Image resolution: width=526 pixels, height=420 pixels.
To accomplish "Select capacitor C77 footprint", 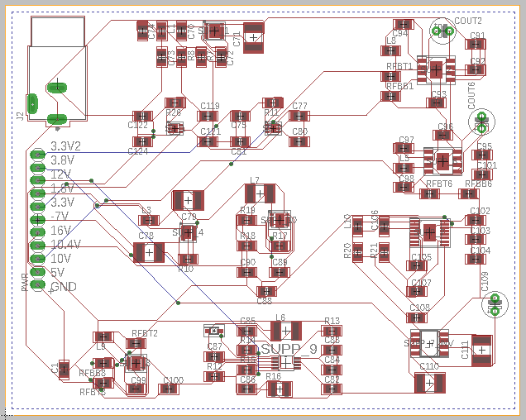I will [299, 117].
